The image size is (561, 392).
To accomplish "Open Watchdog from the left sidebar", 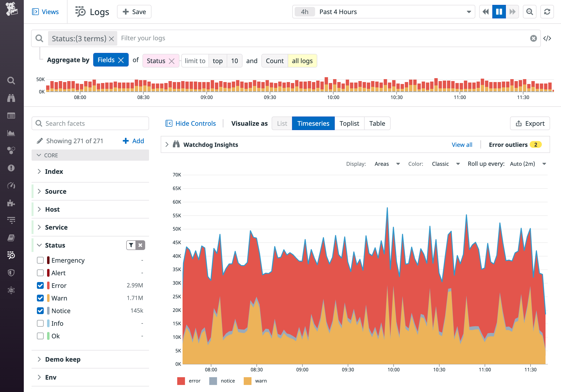I will [11, 98].
